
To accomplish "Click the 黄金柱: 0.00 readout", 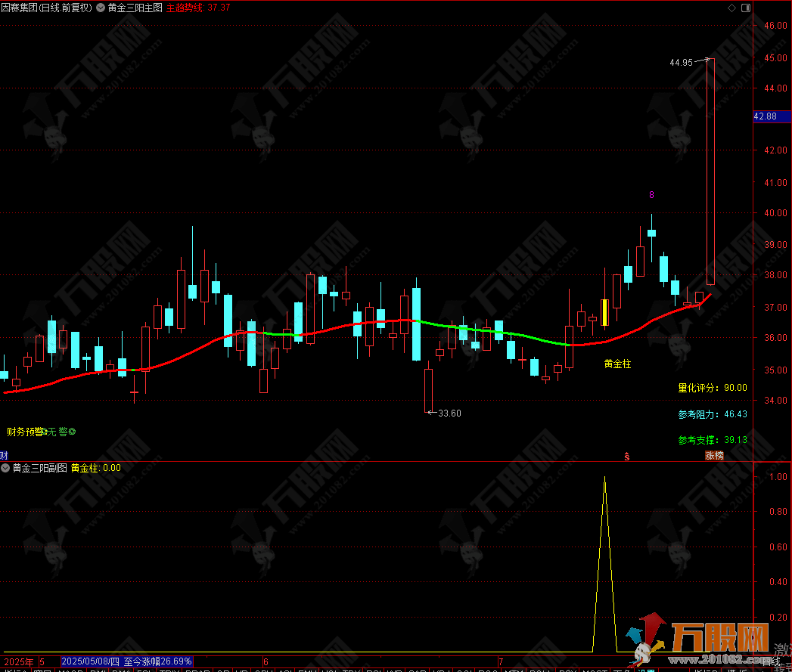I will click(x=96, y=468).
